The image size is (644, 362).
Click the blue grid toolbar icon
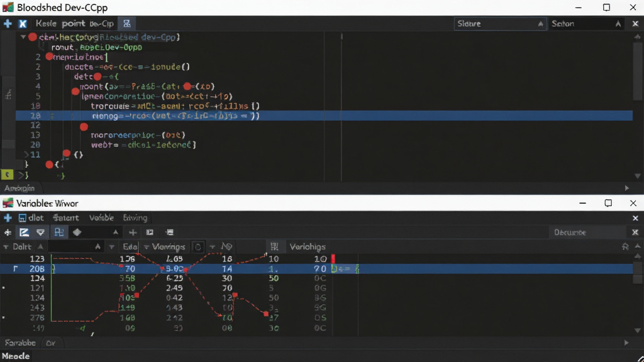click(59, 233)
